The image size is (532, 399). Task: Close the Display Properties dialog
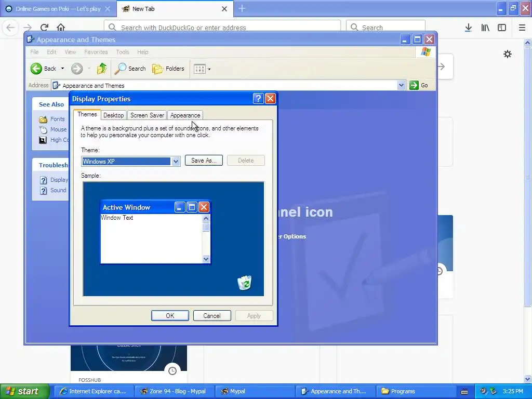(270, 99)
